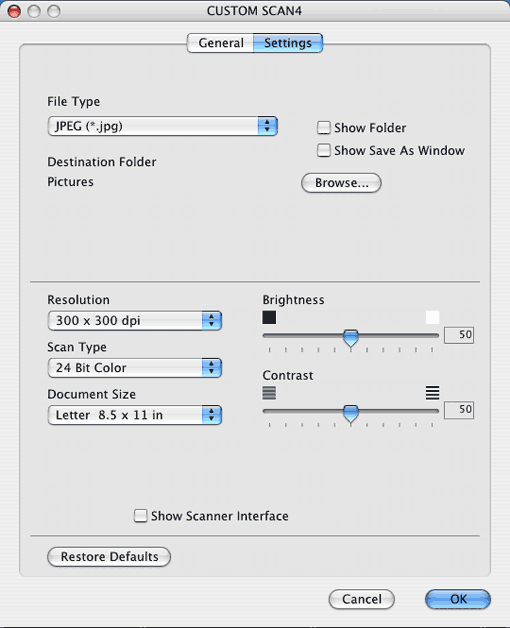Viewport: 510px width, 628px height.
Task: Open the Letter document size dropdown
Action: tap(135, 415)
